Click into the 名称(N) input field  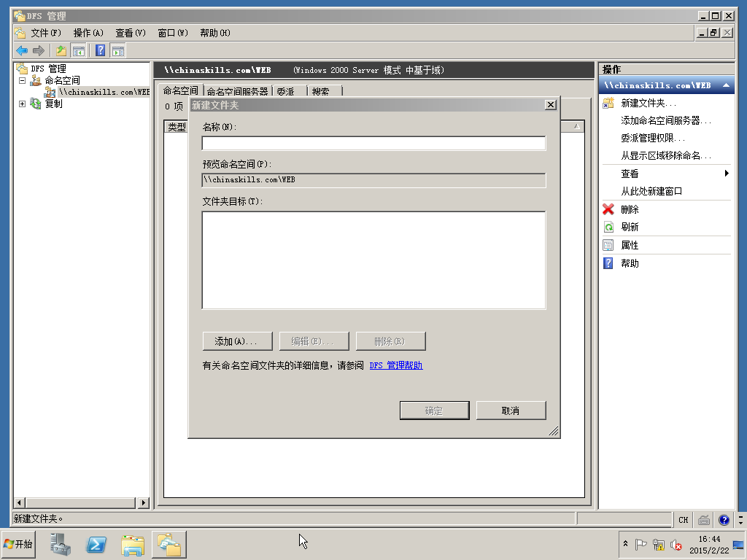point(373,143)
